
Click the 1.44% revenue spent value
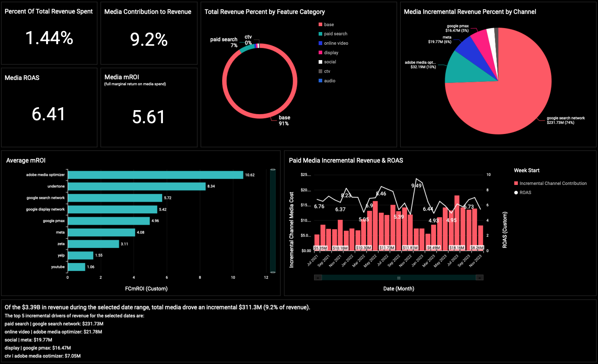tap(49, 38)
